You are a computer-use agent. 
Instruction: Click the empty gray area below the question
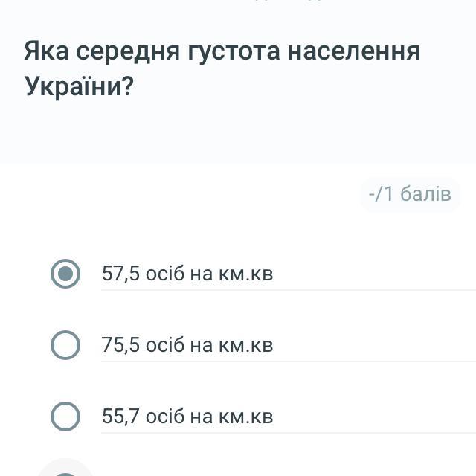tap(238, 134)
